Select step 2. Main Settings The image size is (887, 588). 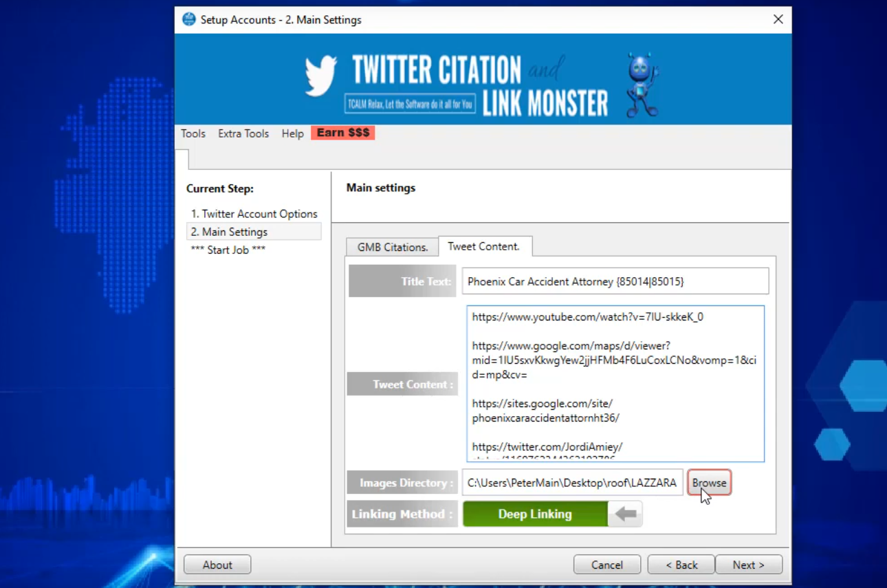pyautogui.click(x=254, y=232)
